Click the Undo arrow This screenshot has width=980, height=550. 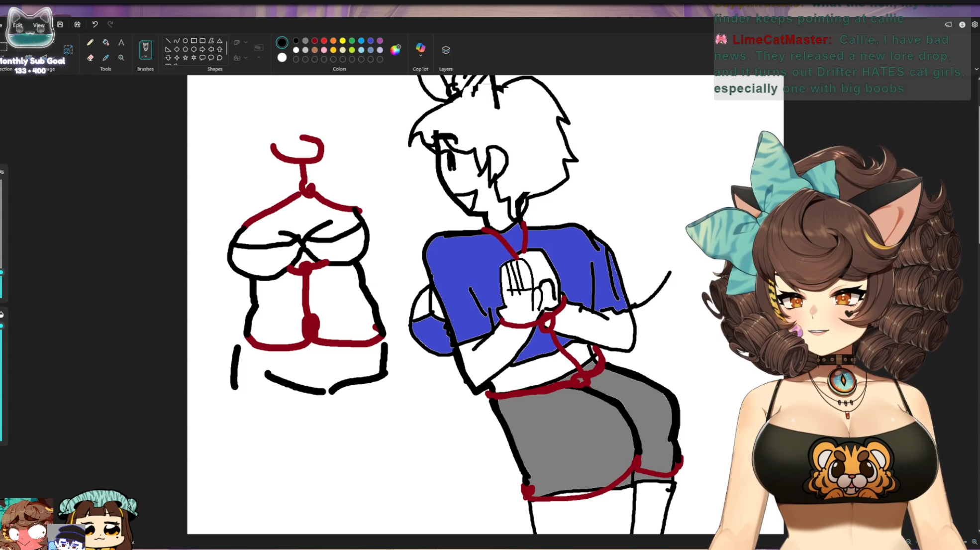(95, 24)
